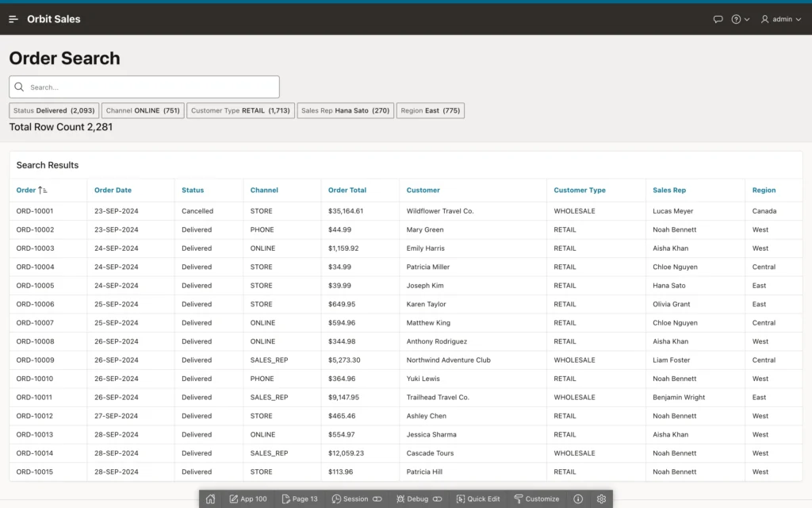Select customer Anthony Rodriguez
The height and width of the screenshot is (508, 812).
(437, 341)
